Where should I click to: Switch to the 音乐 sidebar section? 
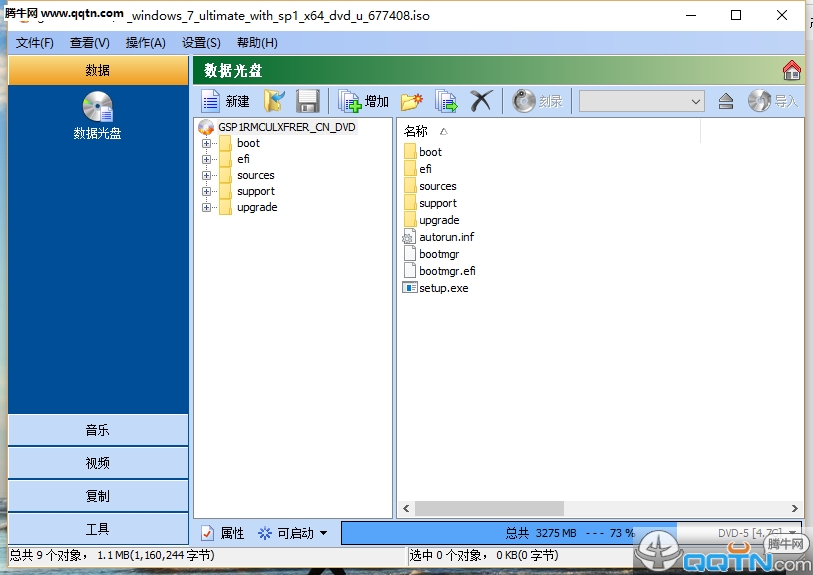point(98,430)
